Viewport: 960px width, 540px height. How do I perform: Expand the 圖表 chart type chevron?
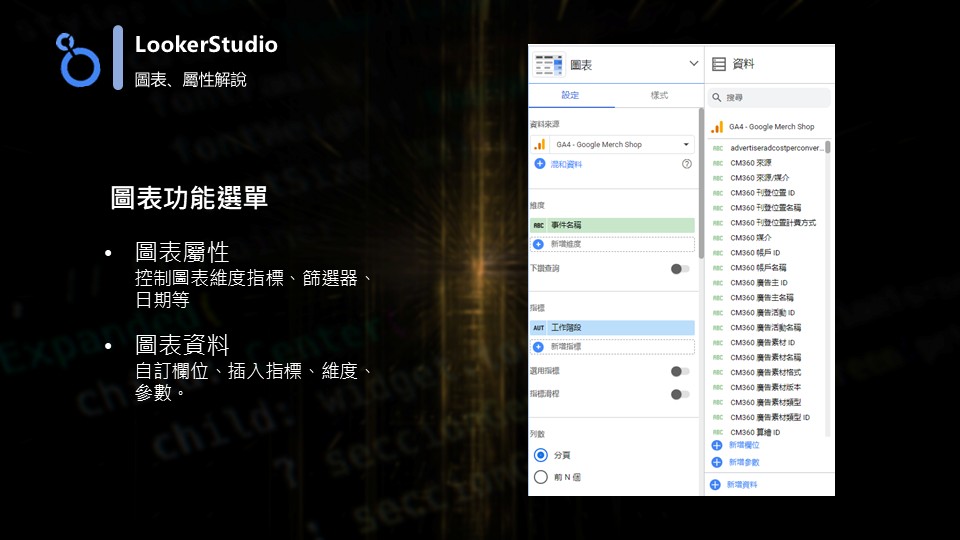694,64
